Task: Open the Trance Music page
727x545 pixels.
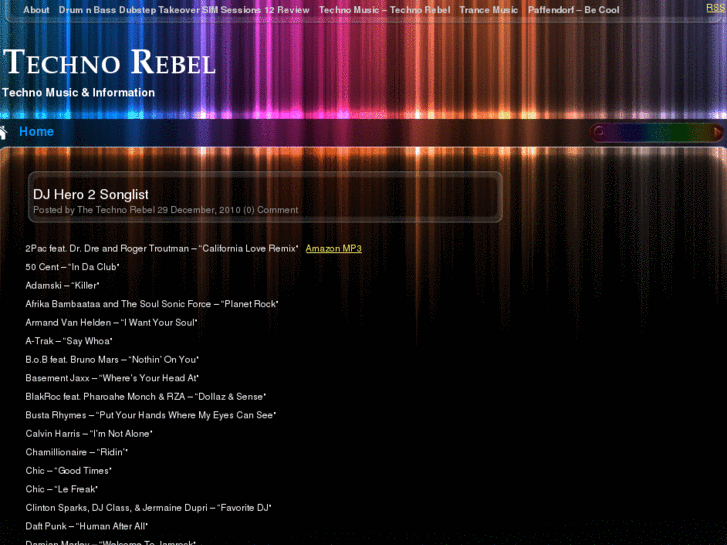Action: coord(489,10)
